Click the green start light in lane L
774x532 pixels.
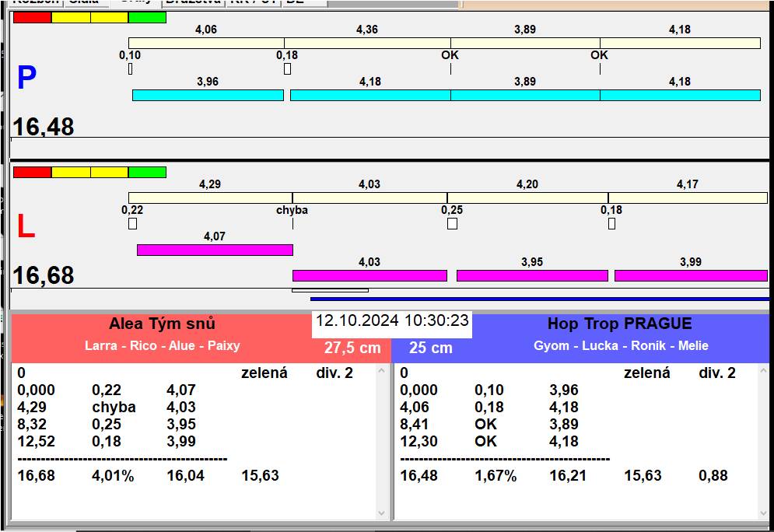coord(147,172)
